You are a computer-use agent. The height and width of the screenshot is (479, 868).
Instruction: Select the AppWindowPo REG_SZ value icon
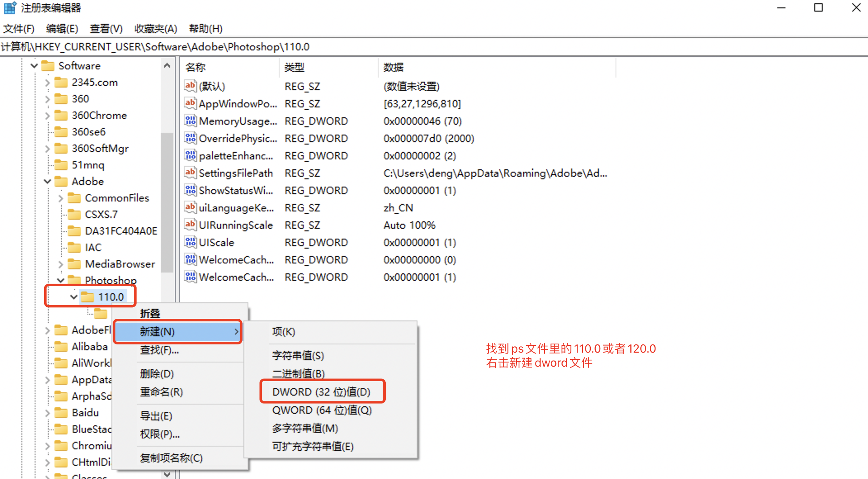(x=190, y=103)
